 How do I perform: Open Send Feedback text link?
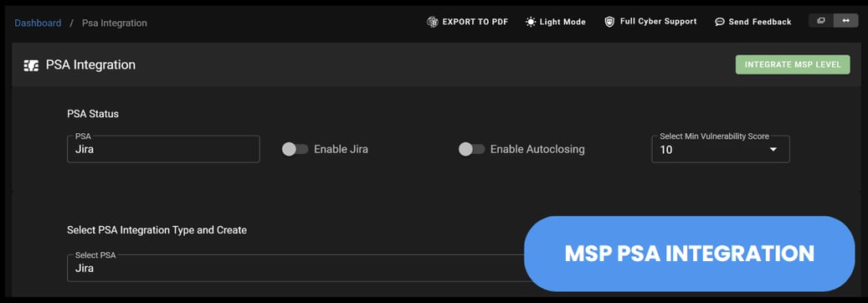[760, 22]
